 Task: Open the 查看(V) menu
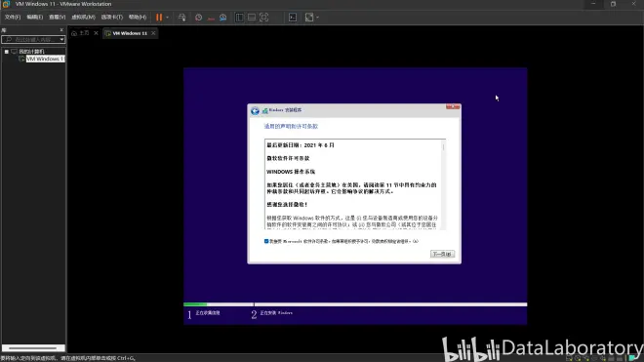click(58, 18)
